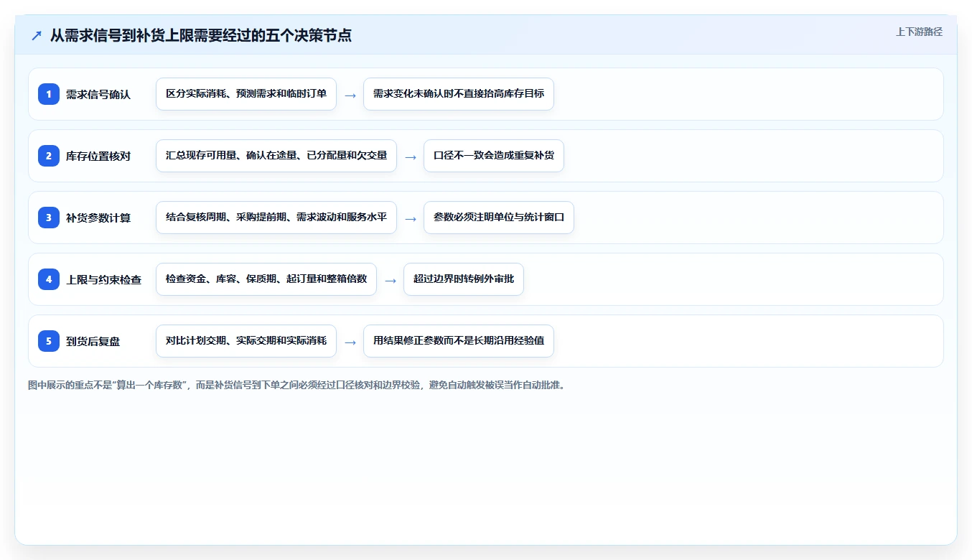Select step number 4 badge
The image size is (972, 560).
click(x=49, y=279)
